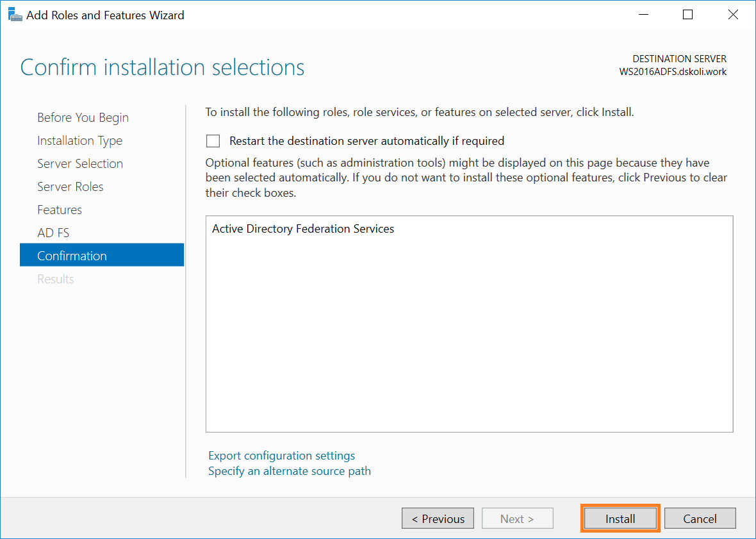Cancel the wizard

(x=700, y=518)
